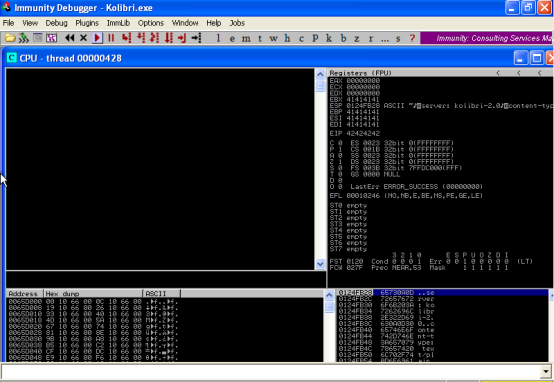554x382 pixels.
Task: Click the Hex dump column header
Action: (93, 294)
